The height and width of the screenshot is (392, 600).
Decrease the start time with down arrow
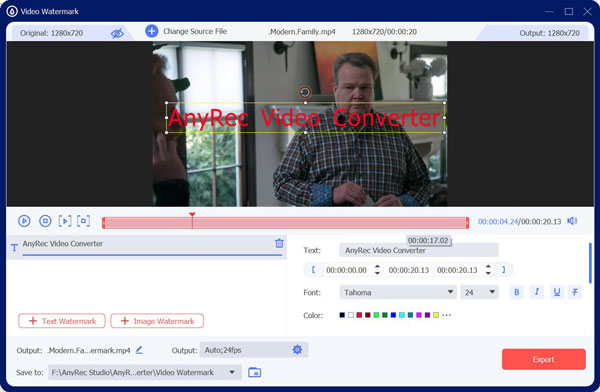pos(377,273)
